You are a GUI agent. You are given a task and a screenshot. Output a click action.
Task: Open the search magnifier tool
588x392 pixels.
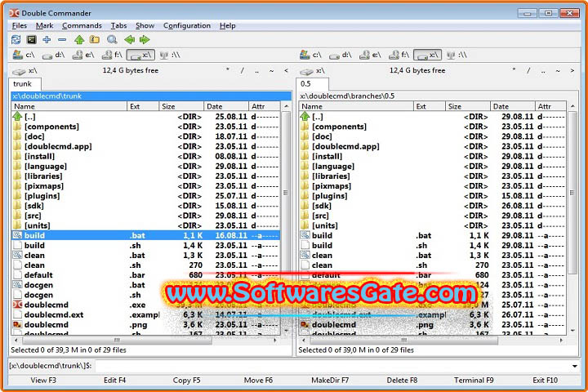pos(112,39)
